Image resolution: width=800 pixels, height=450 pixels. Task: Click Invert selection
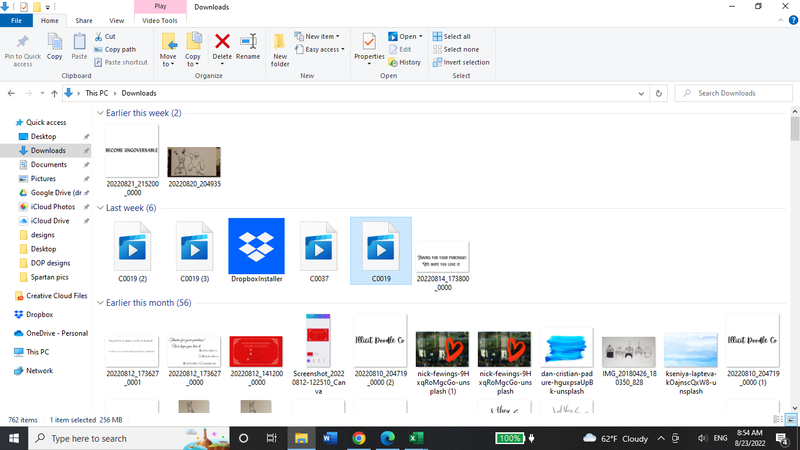[461, 62]
